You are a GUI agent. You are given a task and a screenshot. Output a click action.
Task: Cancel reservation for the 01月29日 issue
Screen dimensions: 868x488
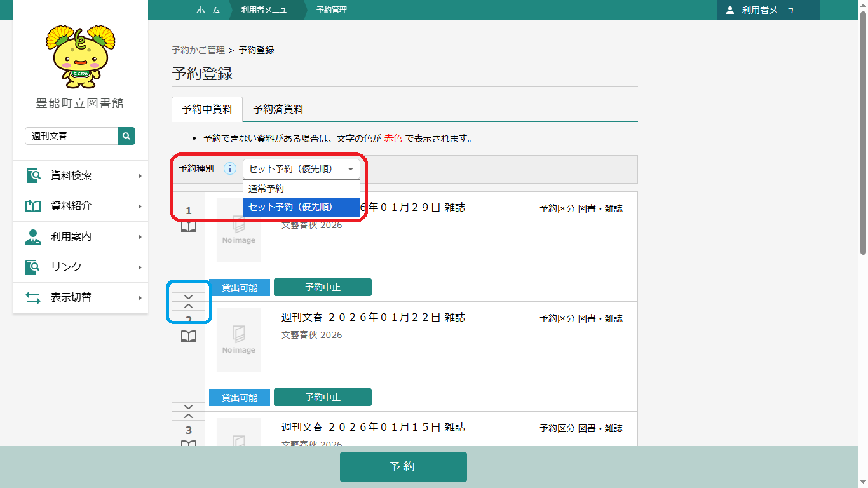point(323,287)
